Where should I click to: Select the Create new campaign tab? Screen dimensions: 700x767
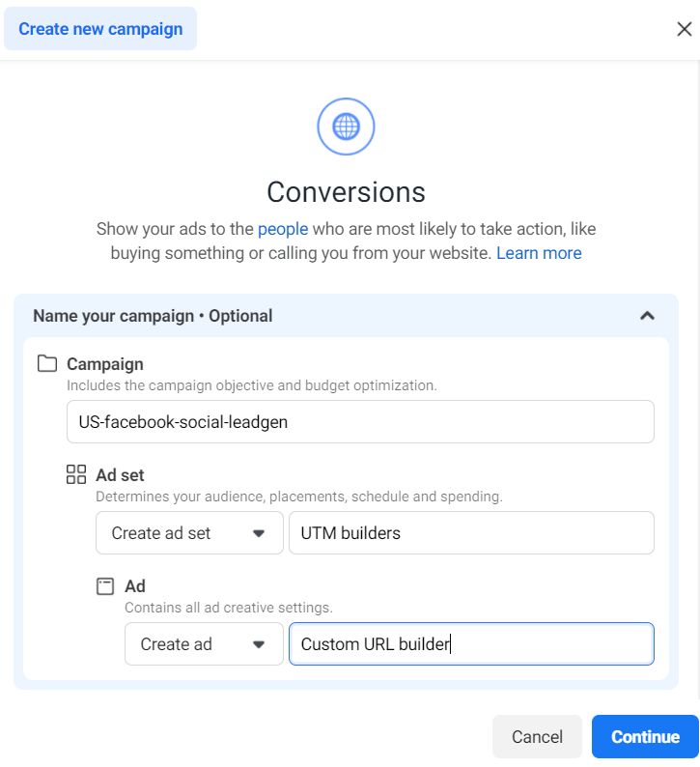point(100,29)
